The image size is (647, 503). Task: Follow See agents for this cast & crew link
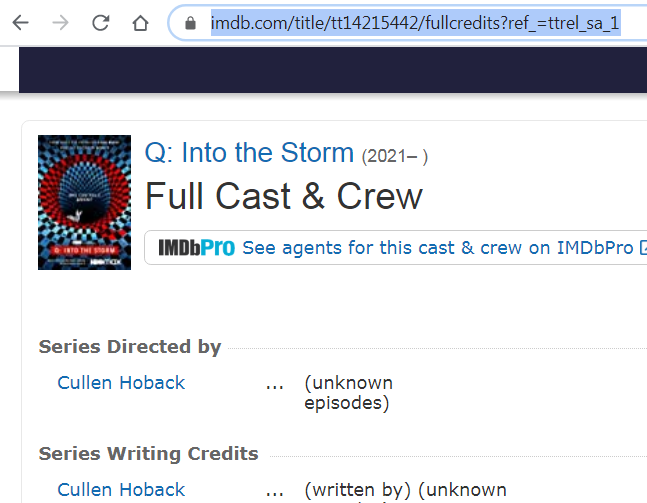coord(437,248)
